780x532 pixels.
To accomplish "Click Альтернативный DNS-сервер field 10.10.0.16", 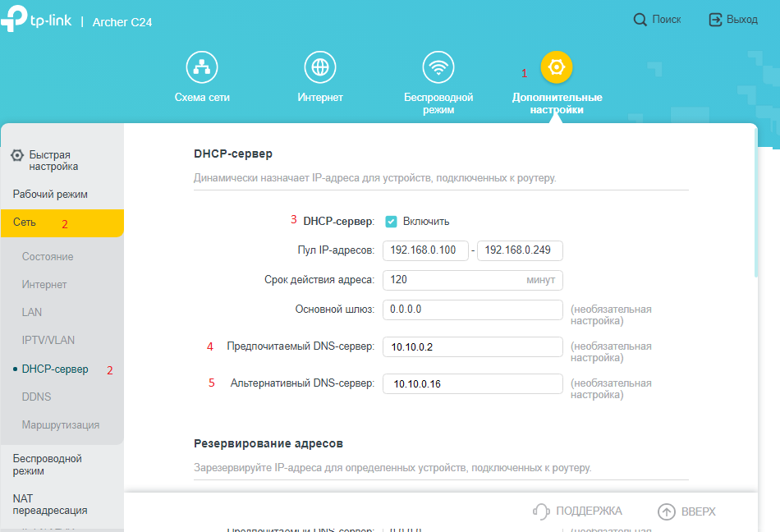I will tap(473, 384).
